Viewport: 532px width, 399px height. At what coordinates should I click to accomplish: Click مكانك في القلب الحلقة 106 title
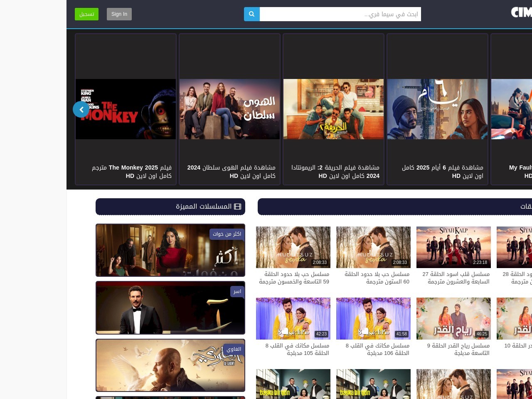coord(378,350)
